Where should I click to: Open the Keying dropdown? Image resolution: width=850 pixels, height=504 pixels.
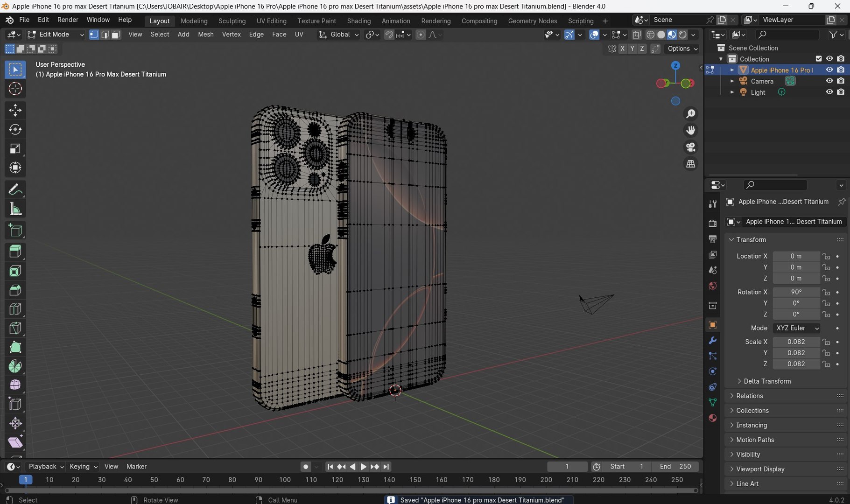[x=84, y=467]
